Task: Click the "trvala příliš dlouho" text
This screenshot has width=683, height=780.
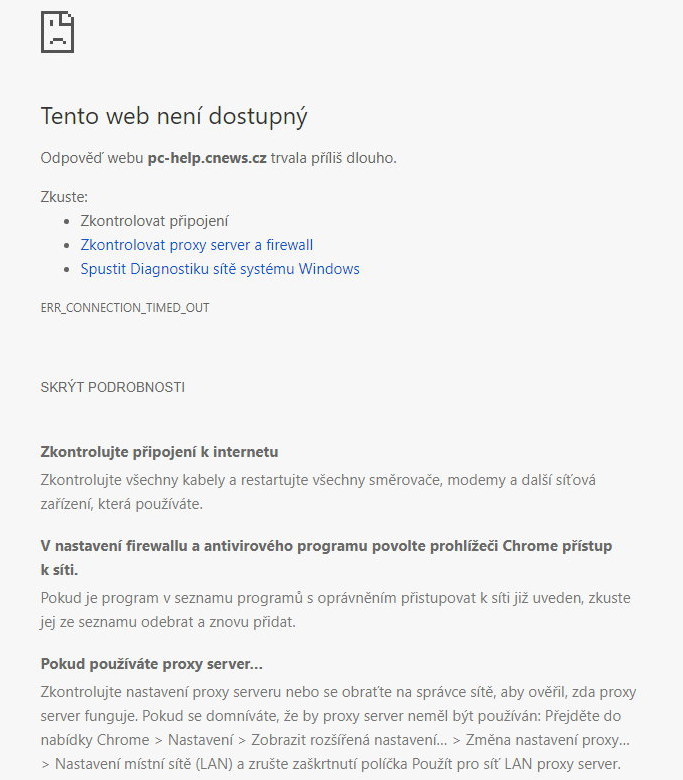Action: coord(333,158)
